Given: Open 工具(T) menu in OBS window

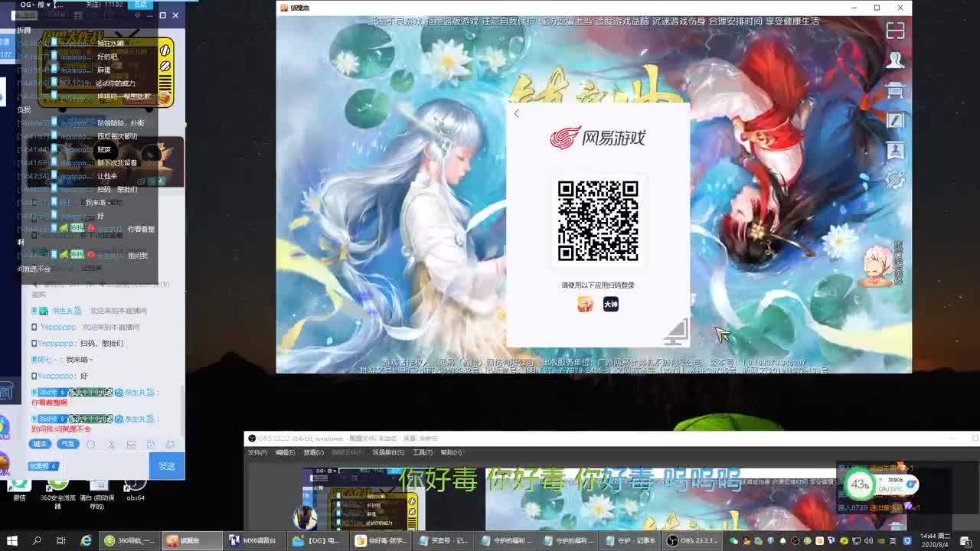Looking at the screenshot, I should (x=423, y=452).
